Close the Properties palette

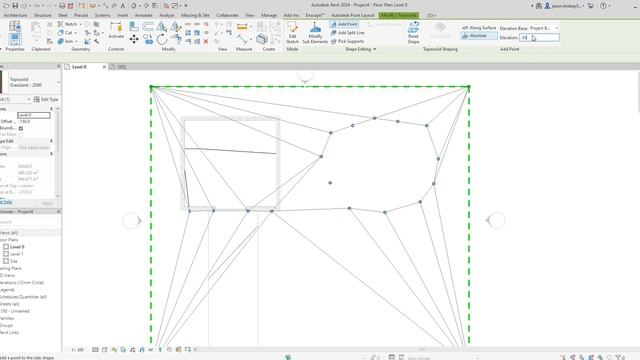58,66
